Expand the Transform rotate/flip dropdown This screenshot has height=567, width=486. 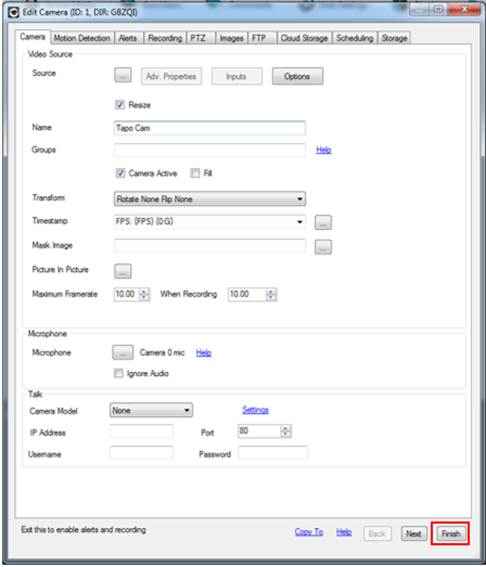tap(210, 199)
